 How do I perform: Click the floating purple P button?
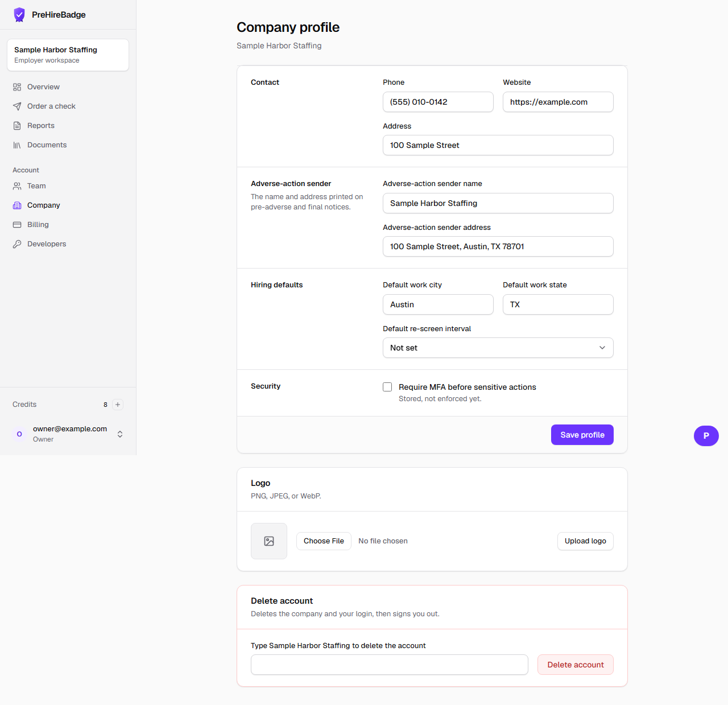(x=706, y=436)
